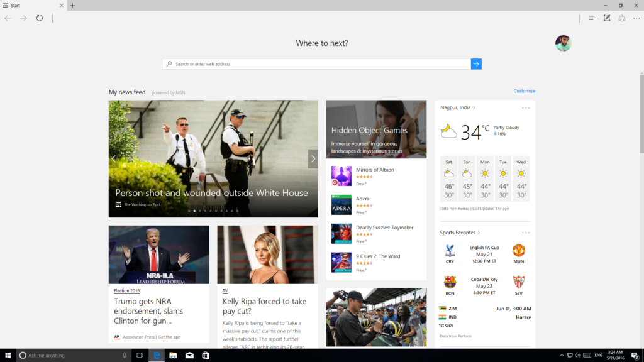Click the Customize link
644x362 pixels.
click(524, 91)
